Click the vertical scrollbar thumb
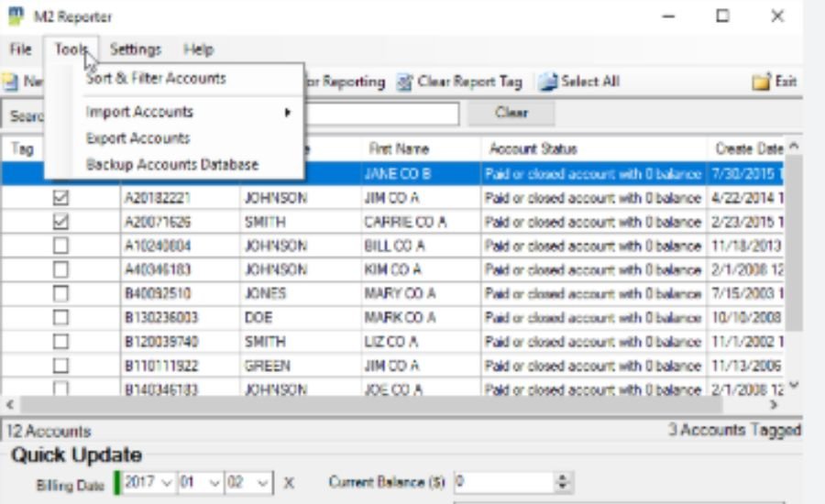 [x=794, y=242]
